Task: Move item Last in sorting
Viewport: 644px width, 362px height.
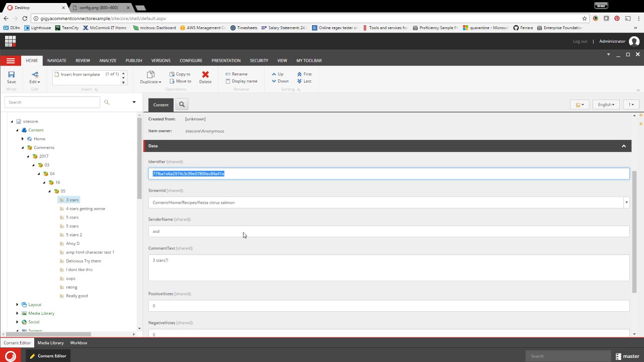Action: 304,81
